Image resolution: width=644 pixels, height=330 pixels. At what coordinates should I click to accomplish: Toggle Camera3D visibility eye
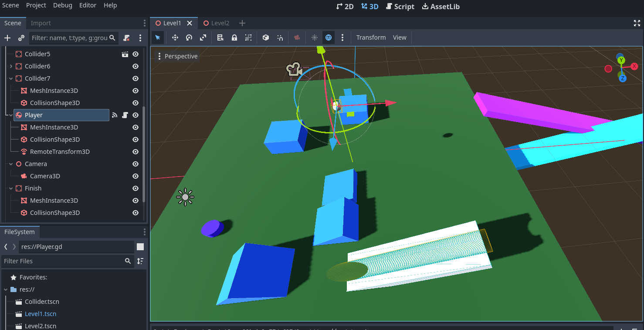point(136,176)
